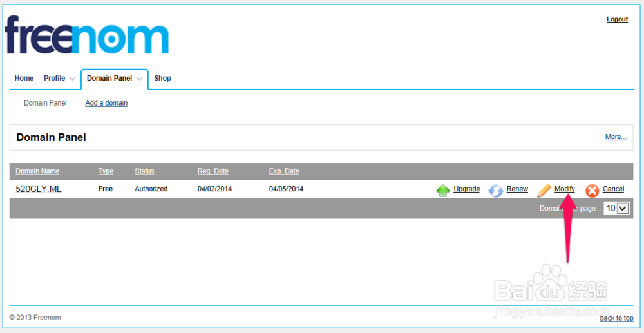Screen dimensions: 644x333
Task: Click the red Cancel cross icon
Action: coord(592,190)
